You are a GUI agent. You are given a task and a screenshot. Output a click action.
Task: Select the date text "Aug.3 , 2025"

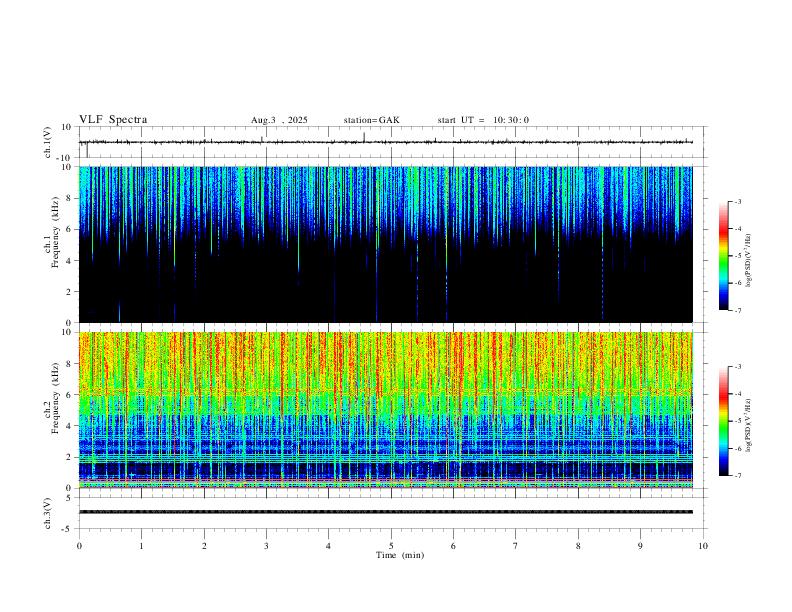pos(279,120)
